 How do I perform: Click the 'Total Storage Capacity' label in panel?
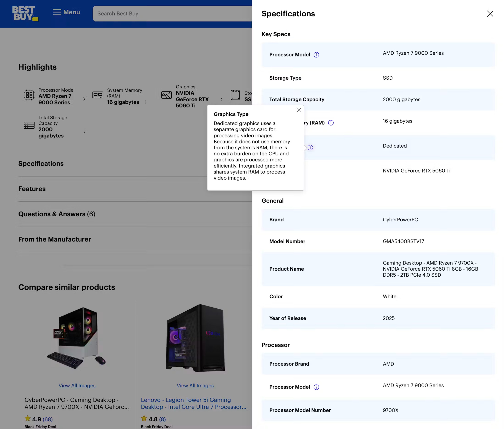click(297, 99)
